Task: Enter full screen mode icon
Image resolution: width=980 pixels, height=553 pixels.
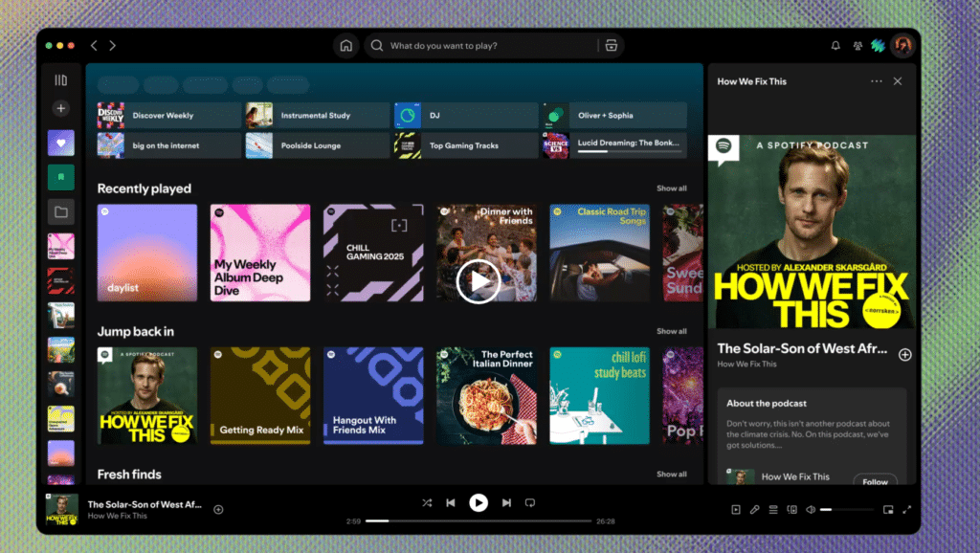Action: point(907,510)
